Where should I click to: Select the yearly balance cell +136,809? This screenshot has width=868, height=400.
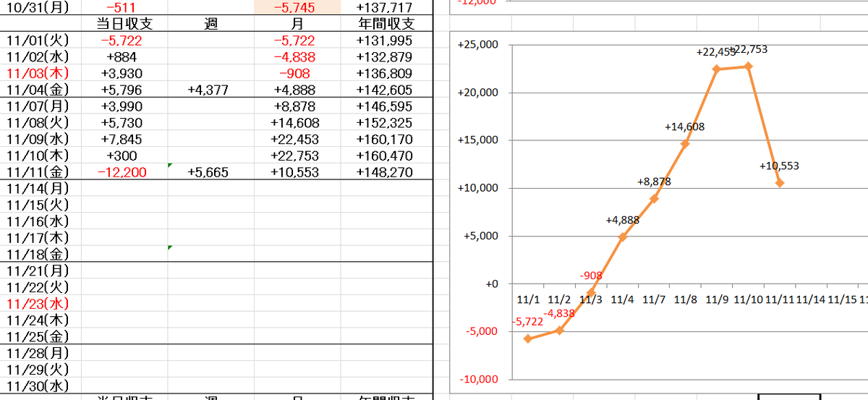pyautogui.click(x=386, y=74)
